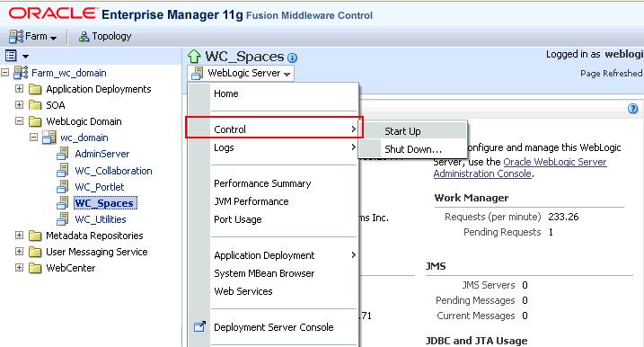This screenshot has width=644, height=347.
Task: Click the Work Manager heading
Action: pyautogui.click(x=471, y=198)
